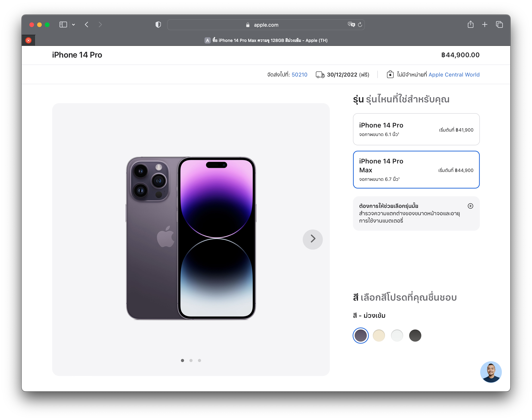Open the Apple Central World store link
Viewport: 532px width, 420px height.
454,75
